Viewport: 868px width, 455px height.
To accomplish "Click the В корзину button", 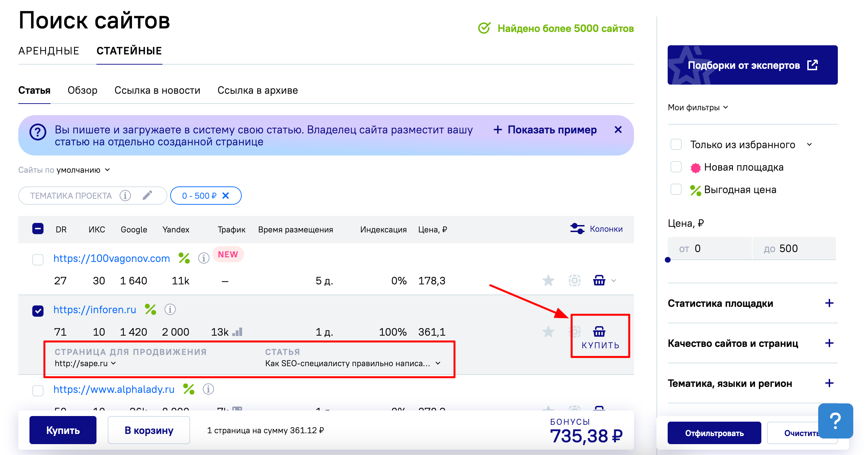I will [x=149, y=430].
